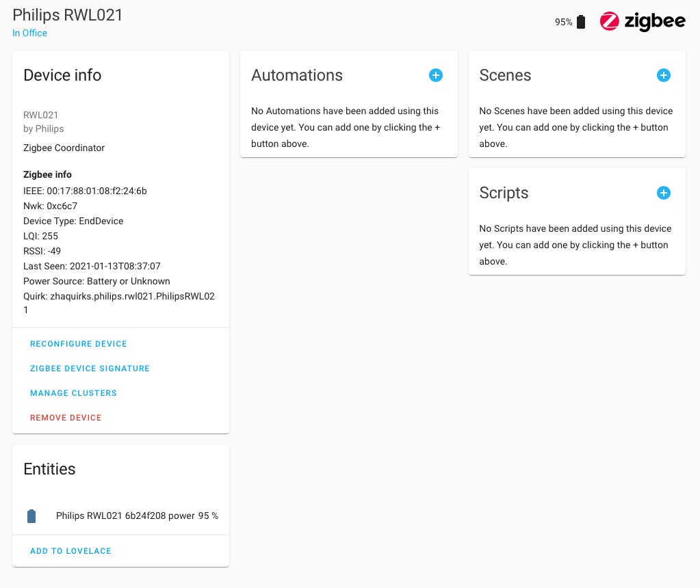Add an Automation using the plus icon

coord(436,75)
